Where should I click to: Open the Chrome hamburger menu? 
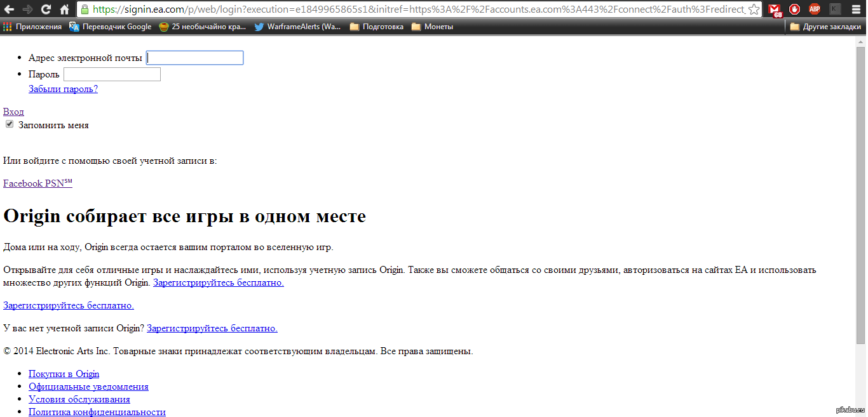click(x=856, y=10)
